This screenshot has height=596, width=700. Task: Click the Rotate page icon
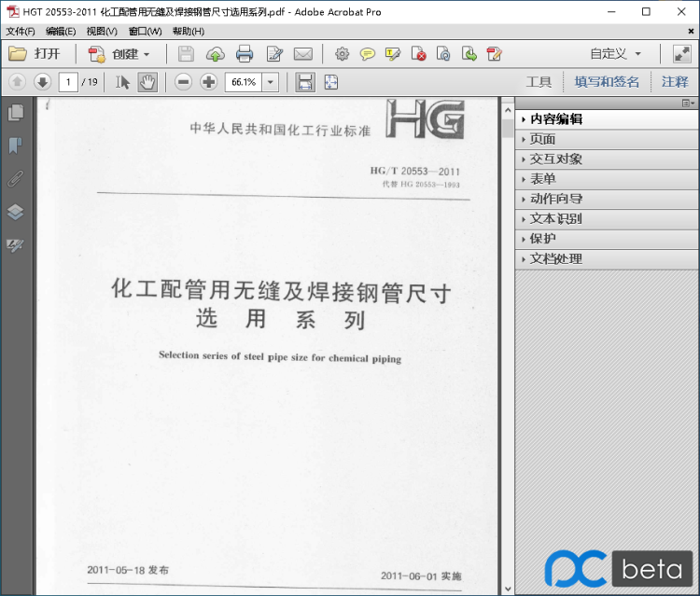click(443, 54)
